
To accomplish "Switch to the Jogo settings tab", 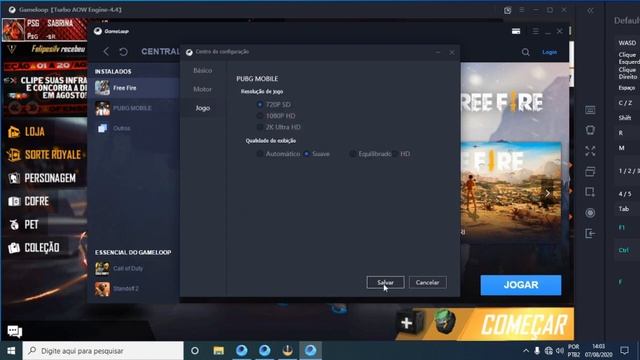I will click(x=203, y=108).
